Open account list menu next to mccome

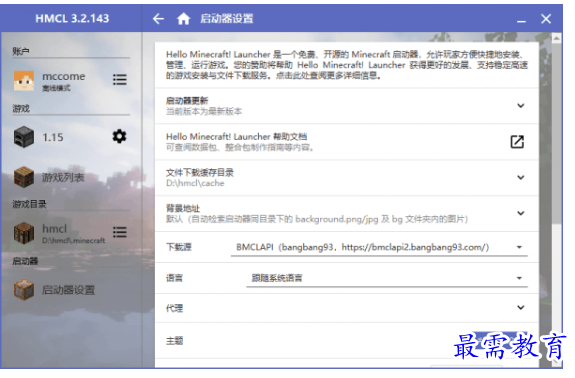[120, 80]
